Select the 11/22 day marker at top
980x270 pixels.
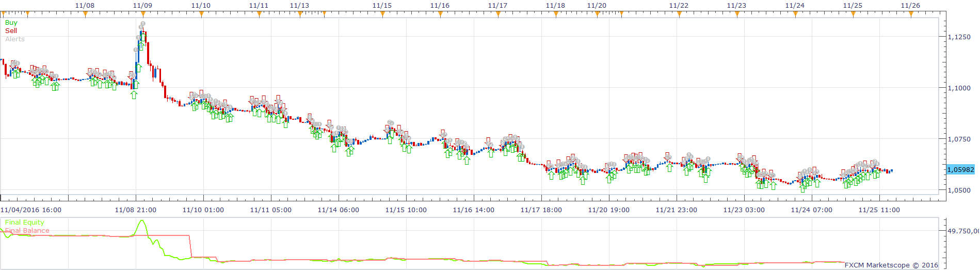coord(679,6)
